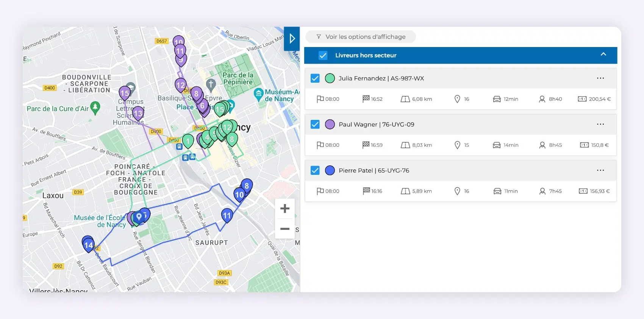Click distance road icon in Paul Wagner row
Image resolution: width=644 pixels, height=319 pixels.
click(x=405, y=145)
